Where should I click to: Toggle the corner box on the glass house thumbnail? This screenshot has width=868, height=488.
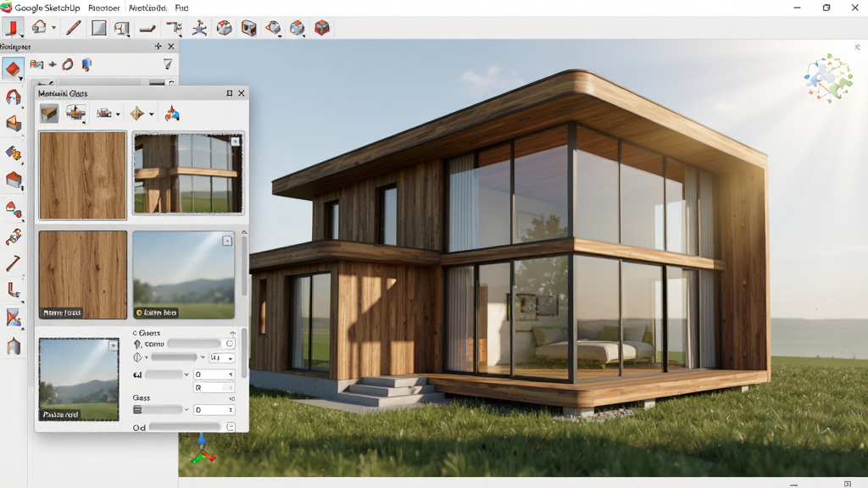[x=236, y=141]
